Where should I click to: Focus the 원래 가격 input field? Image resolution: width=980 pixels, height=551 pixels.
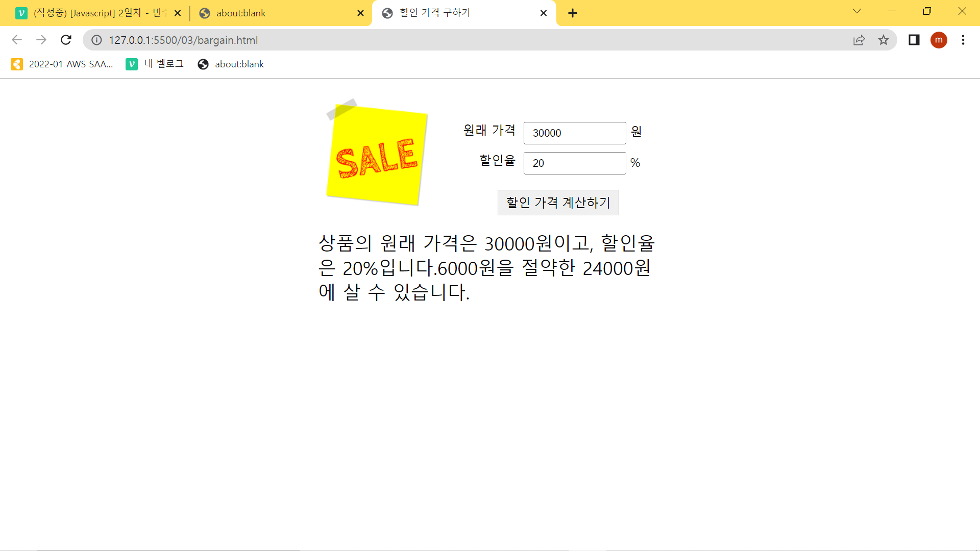tap(574, 133)
